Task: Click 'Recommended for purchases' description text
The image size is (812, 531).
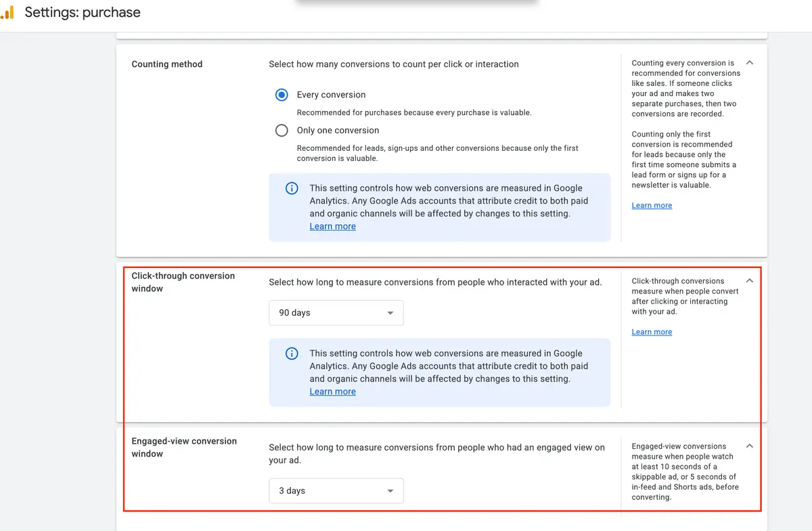Action: [414, 113]
